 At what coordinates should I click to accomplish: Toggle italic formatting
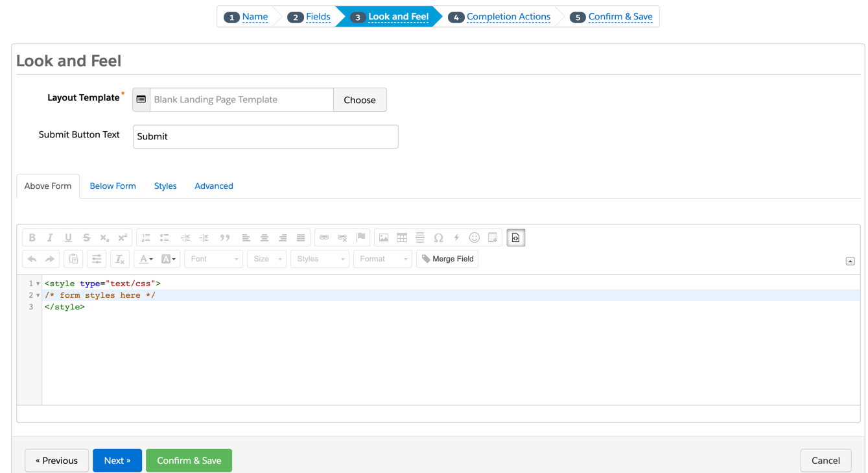(50, 237)
